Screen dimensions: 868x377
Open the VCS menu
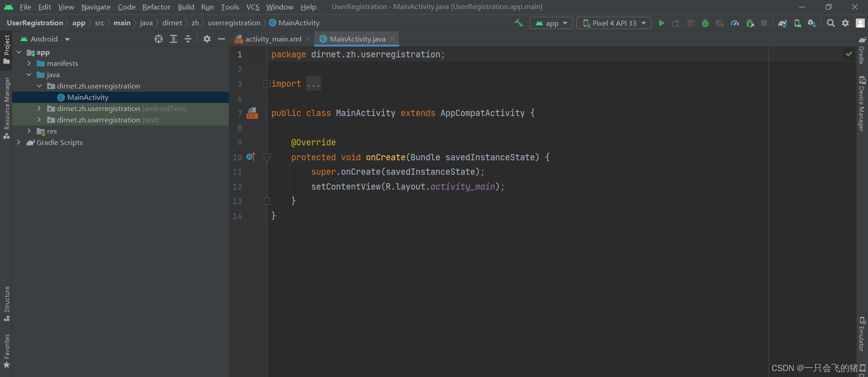point(253,7)
